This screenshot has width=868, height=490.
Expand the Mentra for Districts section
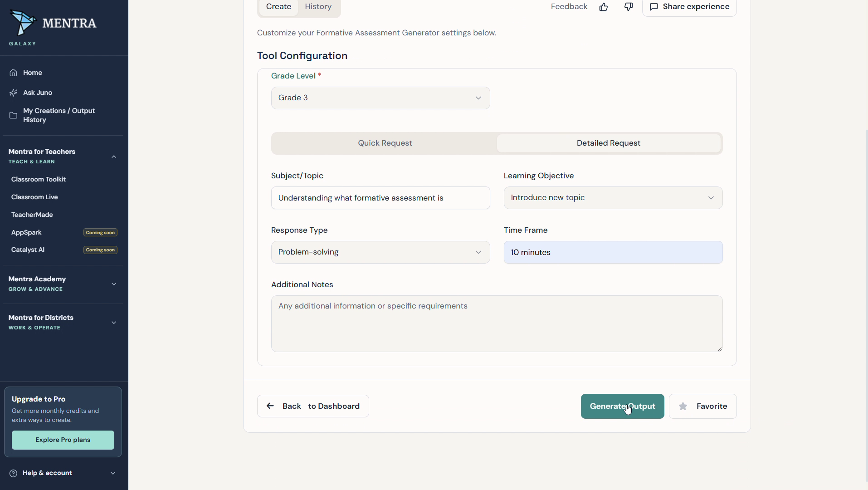pos(114,323)
